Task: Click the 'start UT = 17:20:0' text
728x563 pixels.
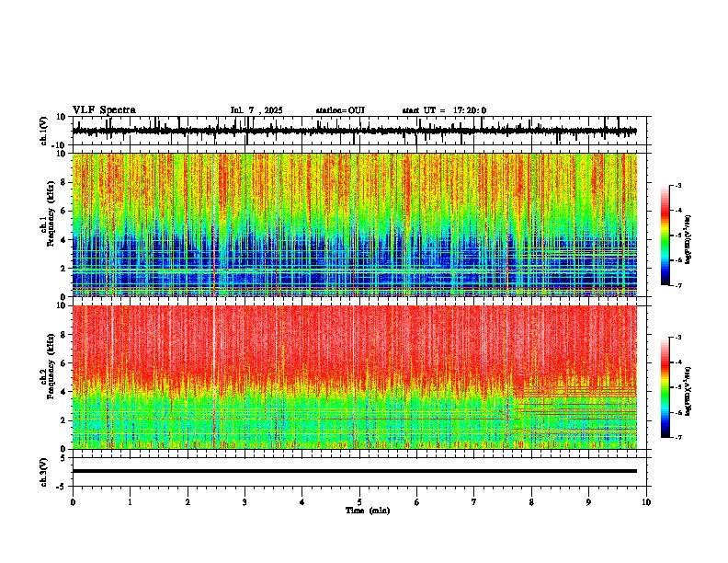Action: (x=444, y=110)
